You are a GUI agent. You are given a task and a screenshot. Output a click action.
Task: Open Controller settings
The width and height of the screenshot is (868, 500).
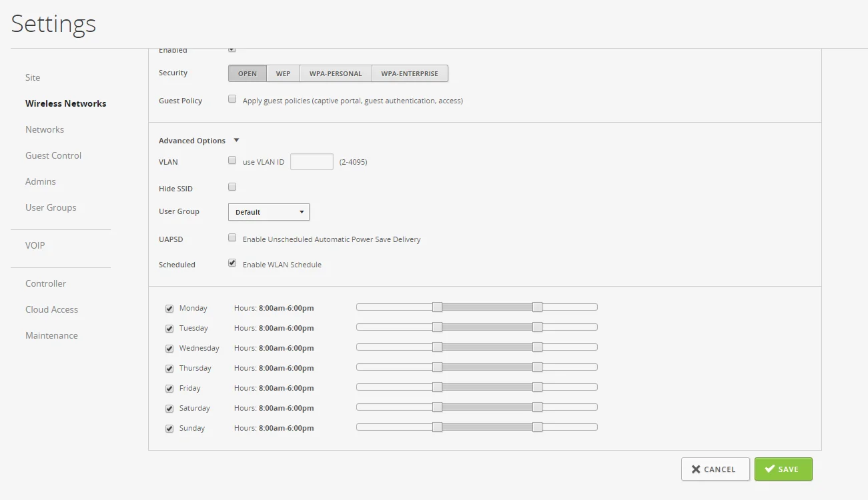click(45, 283)
